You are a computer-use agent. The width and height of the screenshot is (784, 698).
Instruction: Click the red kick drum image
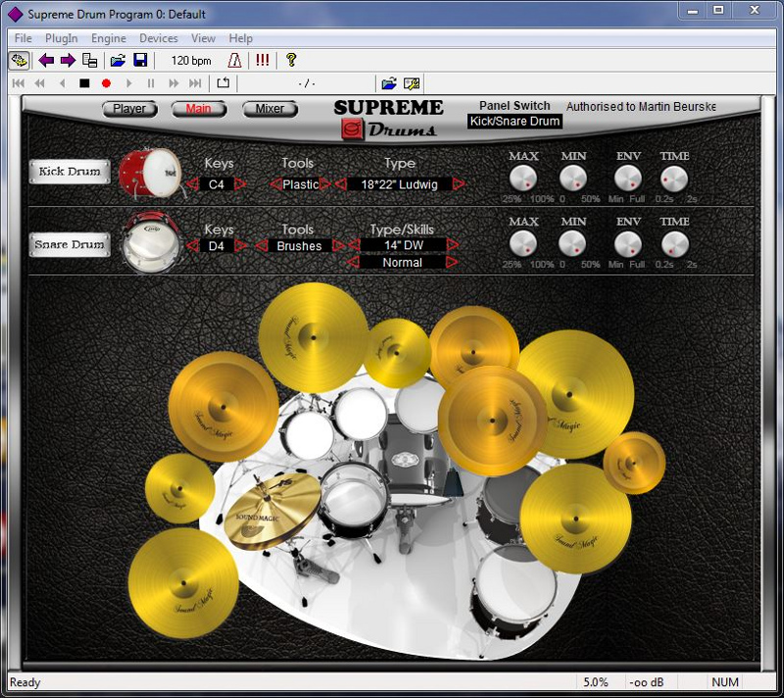[x=151, y=173]
